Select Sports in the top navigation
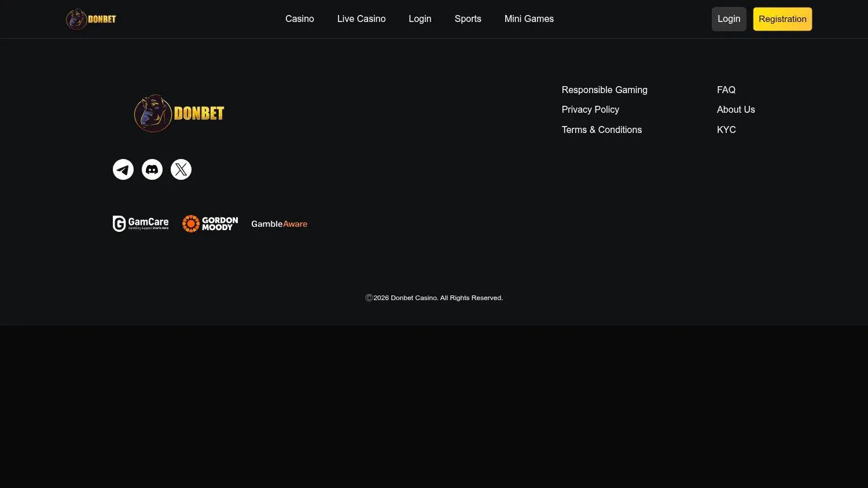This screenshot has height=488, width=868. click(468, 19)
